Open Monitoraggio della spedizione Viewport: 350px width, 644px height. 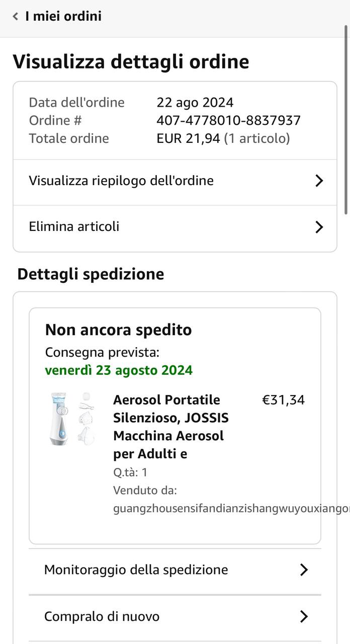point(136,570)
